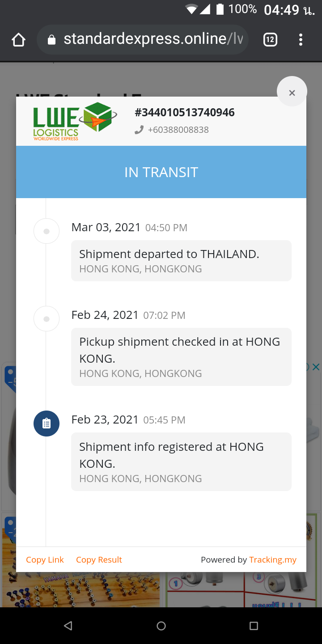Open the Tracking.my link

[x=273, y=559]
